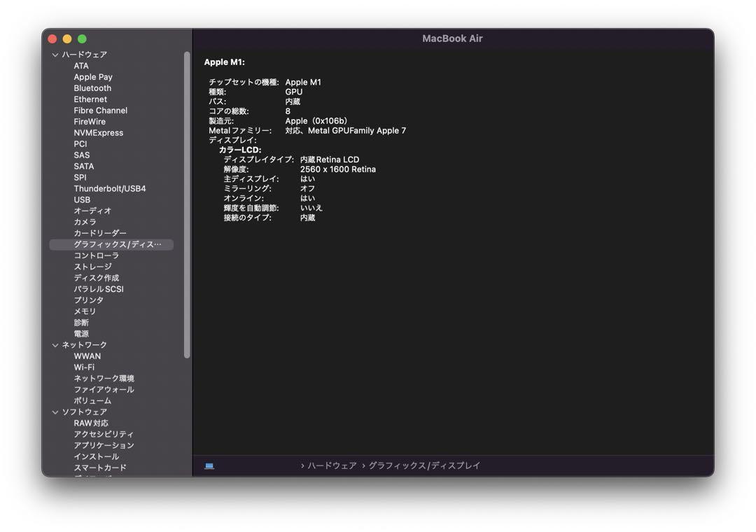
Task: Select NVMExpress in hardware list
Action: 99,132
